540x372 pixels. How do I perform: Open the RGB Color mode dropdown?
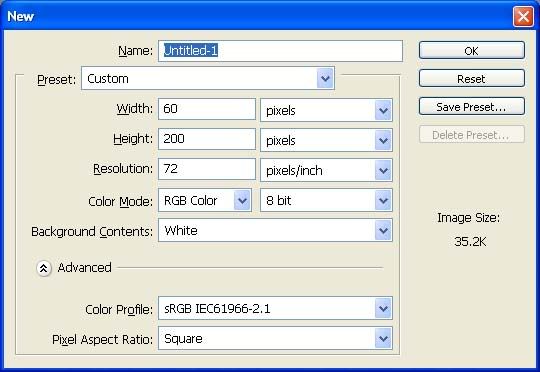point(205,200)
